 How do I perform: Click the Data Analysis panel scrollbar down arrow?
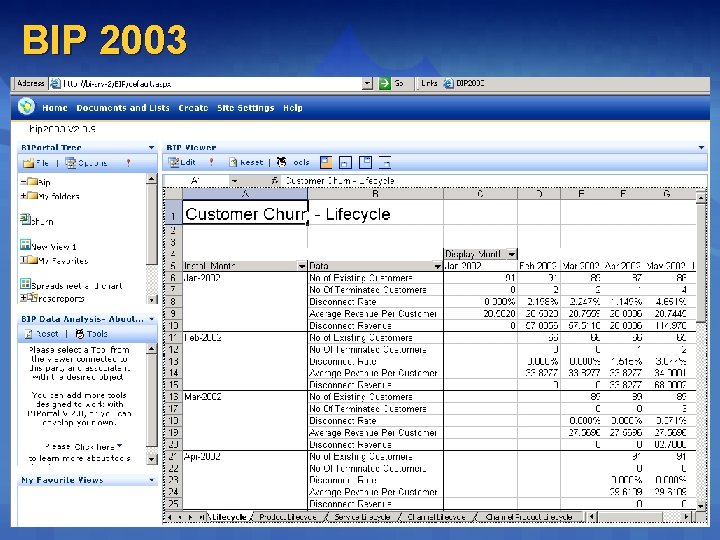tap(152, 458)
